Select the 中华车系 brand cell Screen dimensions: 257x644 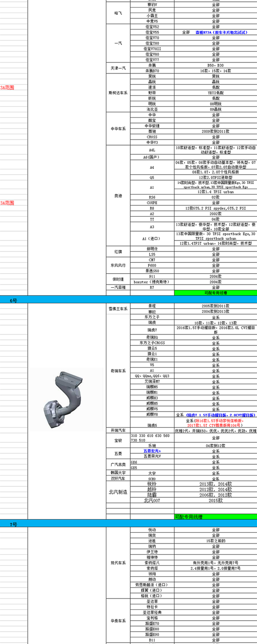pyautogui.click(x=118, y=129)
